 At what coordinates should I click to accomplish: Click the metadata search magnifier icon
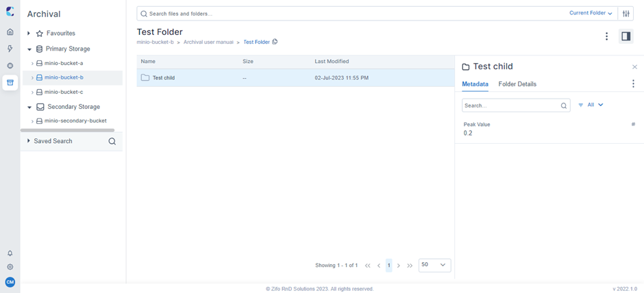(564, 105)
